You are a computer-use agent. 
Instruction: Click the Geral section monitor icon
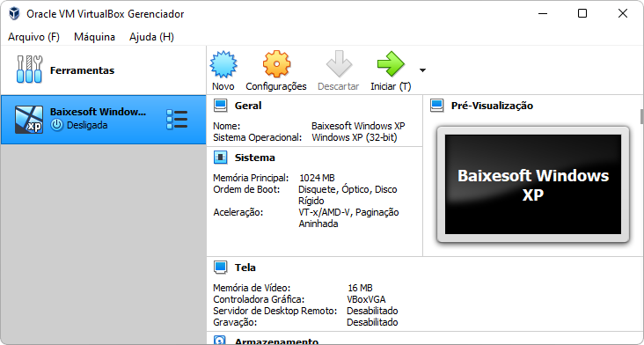(x=221, y=106)
